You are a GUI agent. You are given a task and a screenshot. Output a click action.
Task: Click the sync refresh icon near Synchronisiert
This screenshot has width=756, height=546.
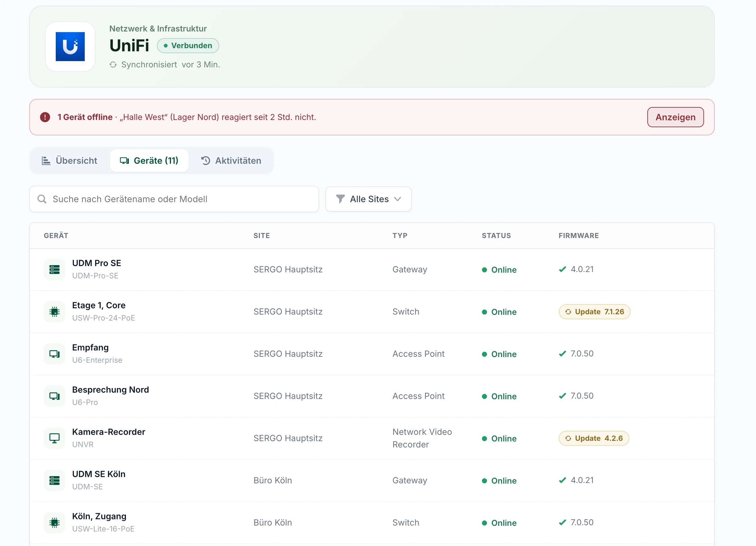tap(113, 65)
